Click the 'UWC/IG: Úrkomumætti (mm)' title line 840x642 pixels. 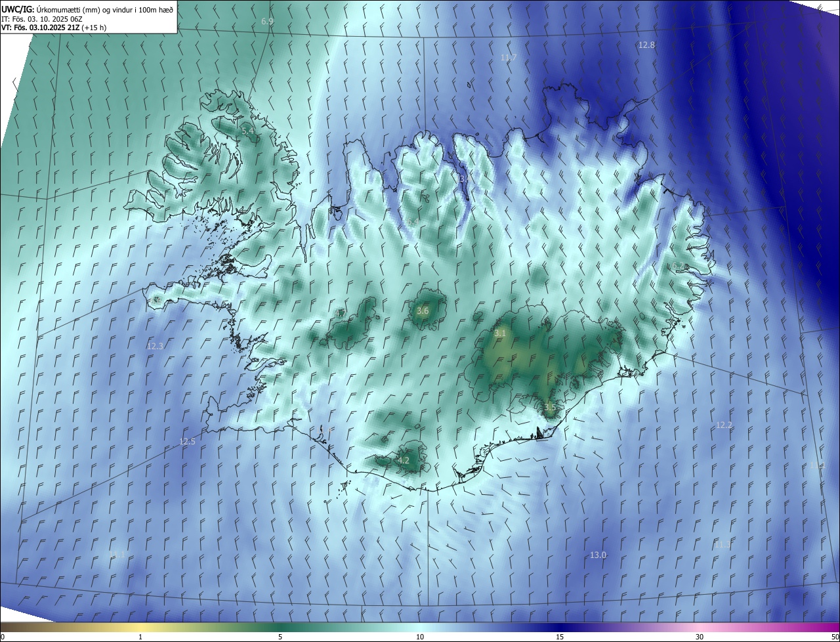[87, 9]
